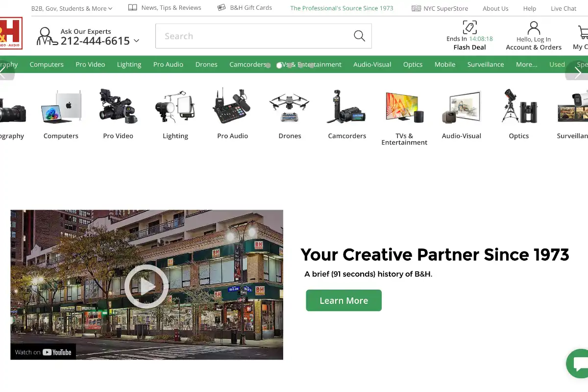Viewport: 588px width, 392px height.
Task: Click the Learn More button
Action: point(343,300)
